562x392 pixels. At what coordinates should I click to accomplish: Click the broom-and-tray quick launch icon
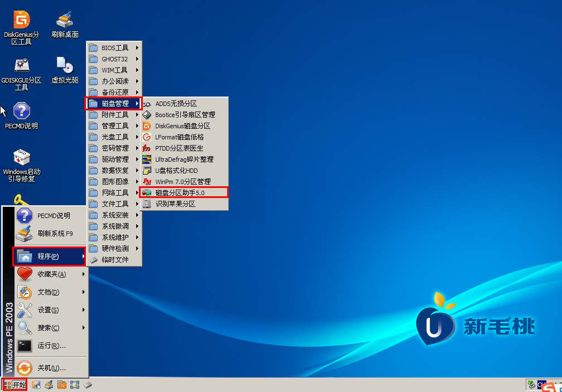click(x=49, y=385)
